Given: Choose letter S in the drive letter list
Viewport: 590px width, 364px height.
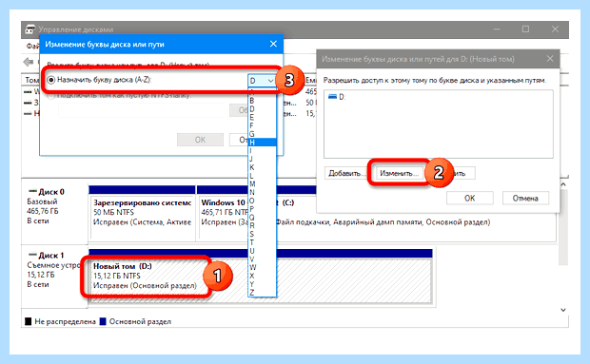Looking at the screenshot, I should pos(262,234).
